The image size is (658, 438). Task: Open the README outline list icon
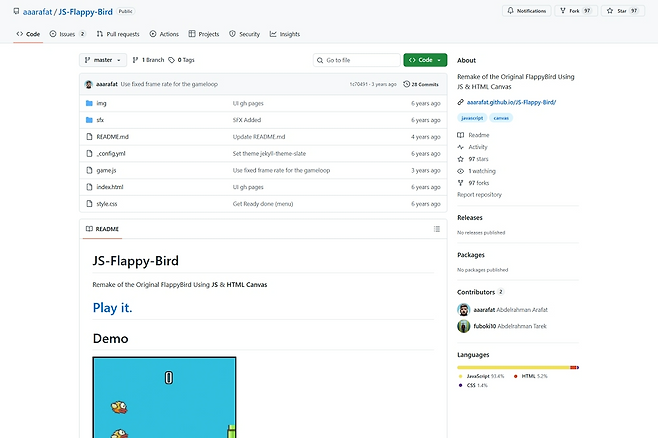(436, 229)
